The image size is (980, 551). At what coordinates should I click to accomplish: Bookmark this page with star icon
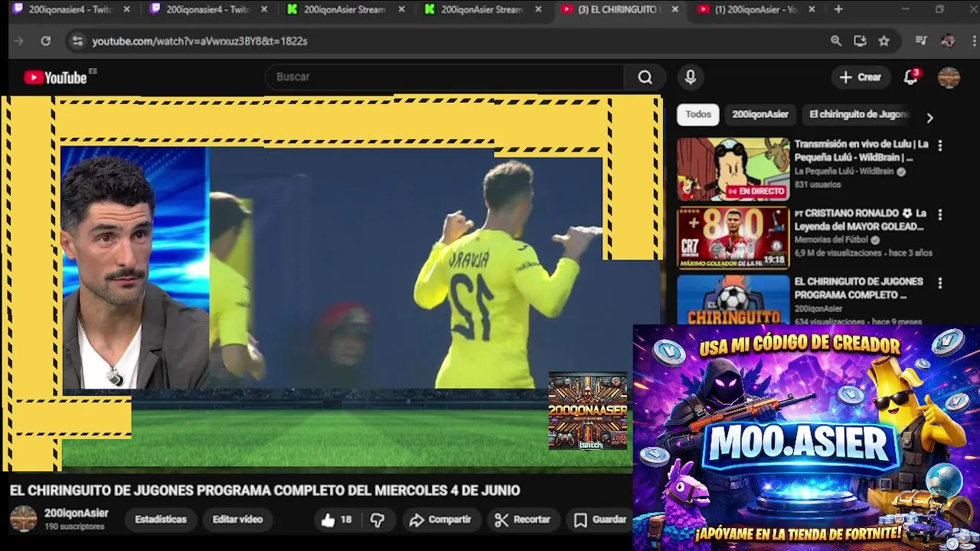(884, 41)
